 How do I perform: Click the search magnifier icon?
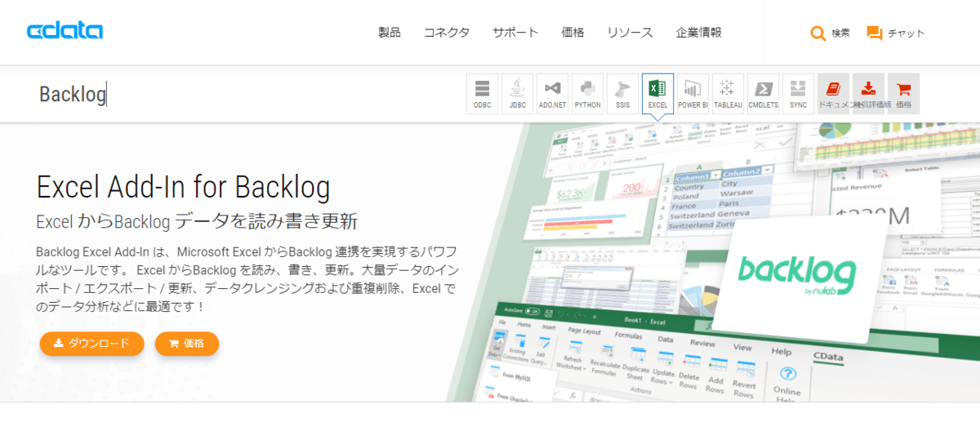[x=817, y=33]
